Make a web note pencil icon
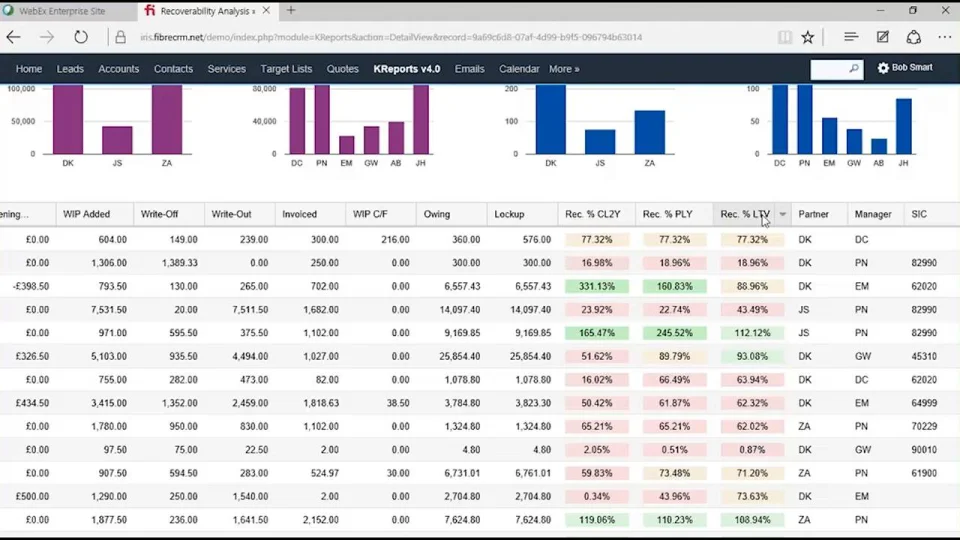The height and width of the screenshot is (540, 960). [882, 37]
